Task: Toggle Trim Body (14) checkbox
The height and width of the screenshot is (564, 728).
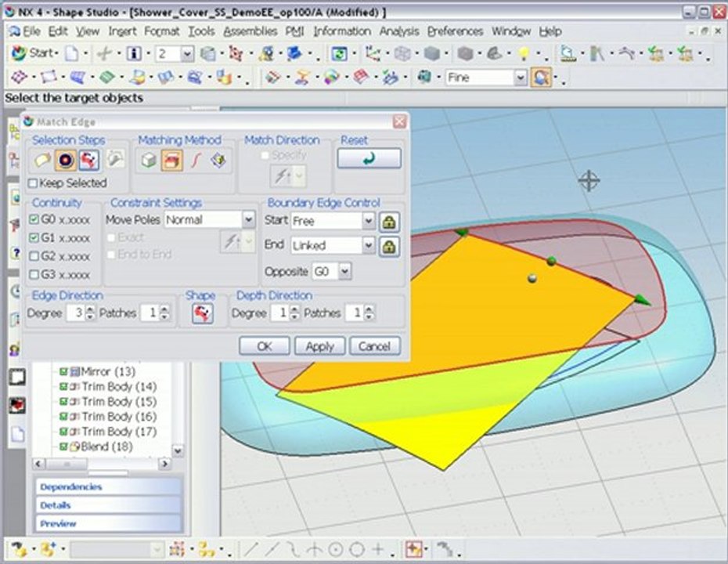Action: click(x=63, y=386)
